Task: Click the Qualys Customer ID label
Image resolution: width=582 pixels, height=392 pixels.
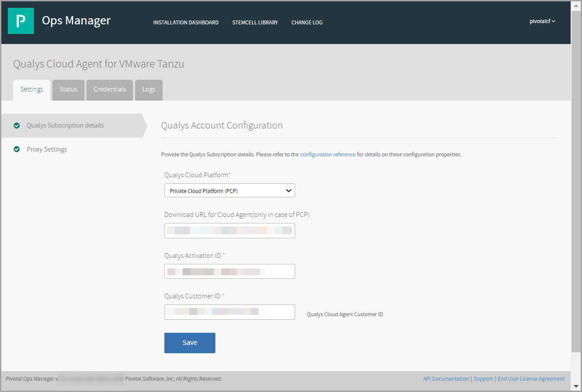Action: click(x=194, y=296)
